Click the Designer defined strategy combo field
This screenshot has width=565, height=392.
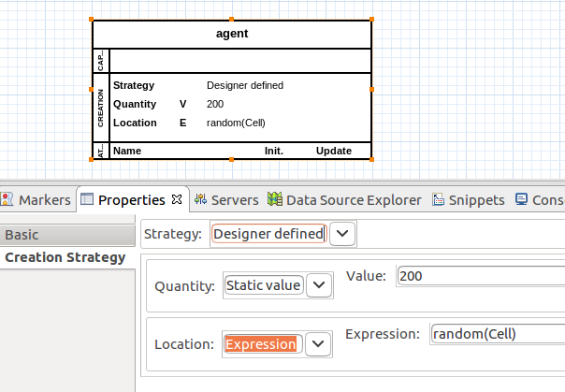tap(269, 234)
